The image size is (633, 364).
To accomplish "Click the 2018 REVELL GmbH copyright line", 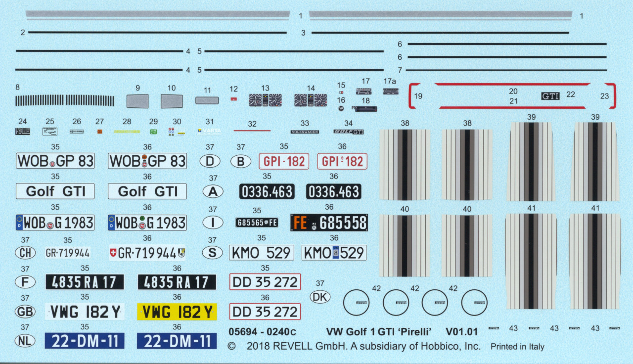I will [354, 346].
